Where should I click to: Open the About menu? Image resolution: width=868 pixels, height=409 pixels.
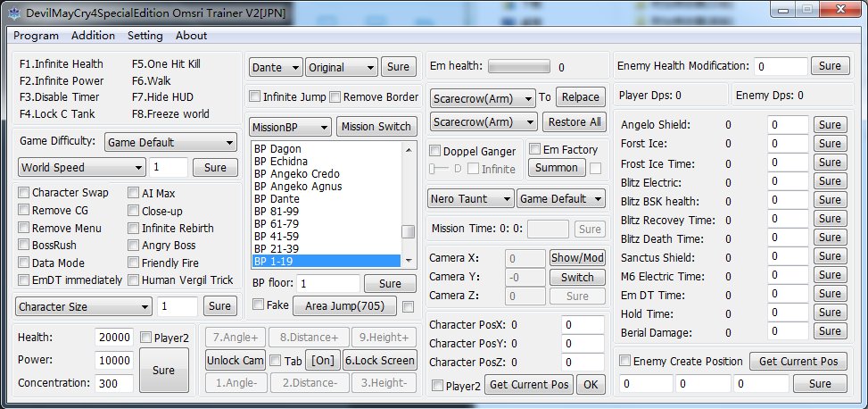191,36
